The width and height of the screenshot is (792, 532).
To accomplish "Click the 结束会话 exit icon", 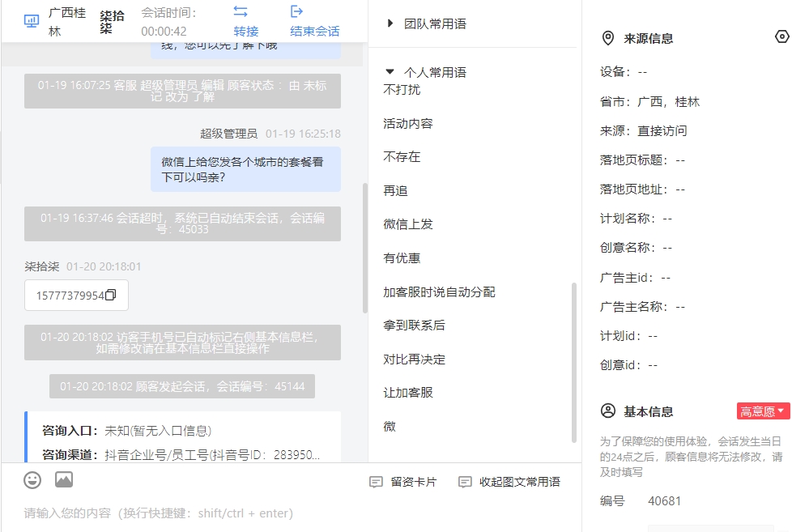I will tap(296, 11).
